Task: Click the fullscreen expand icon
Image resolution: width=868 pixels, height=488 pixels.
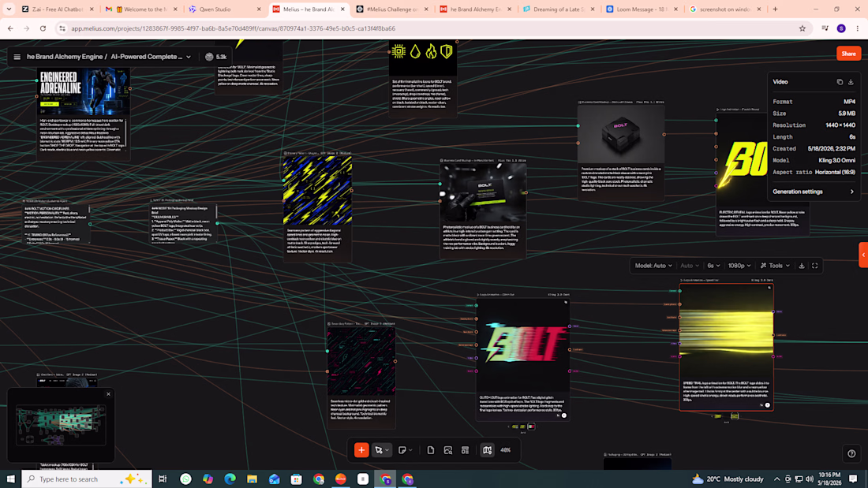Action: tap(815, 266)
